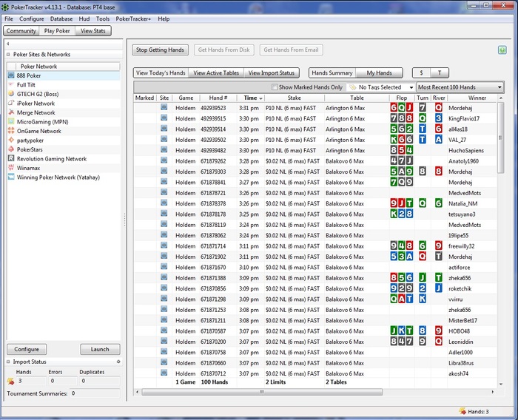Switch to cash game ($) mode toggle
This screenshot has width=518, height=420.
coord(421,73)
